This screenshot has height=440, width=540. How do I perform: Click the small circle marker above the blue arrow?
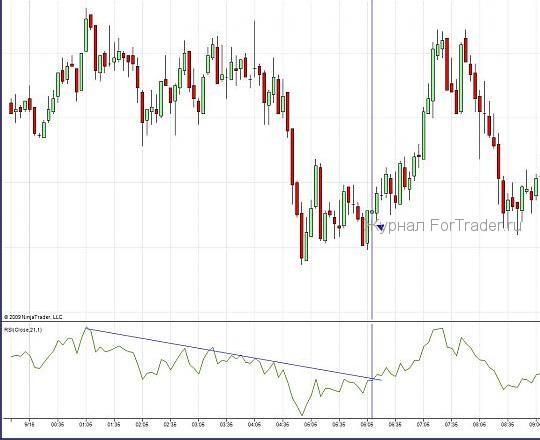372,212
